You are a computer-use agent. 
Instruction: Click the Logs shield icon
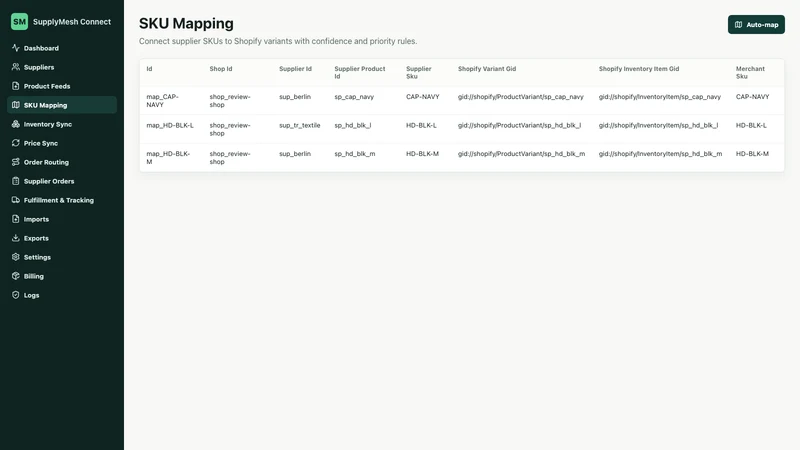(x=16, y=295)
